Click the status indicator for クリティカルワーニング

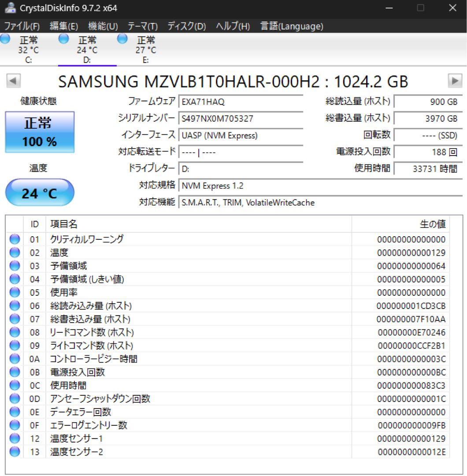15,239
